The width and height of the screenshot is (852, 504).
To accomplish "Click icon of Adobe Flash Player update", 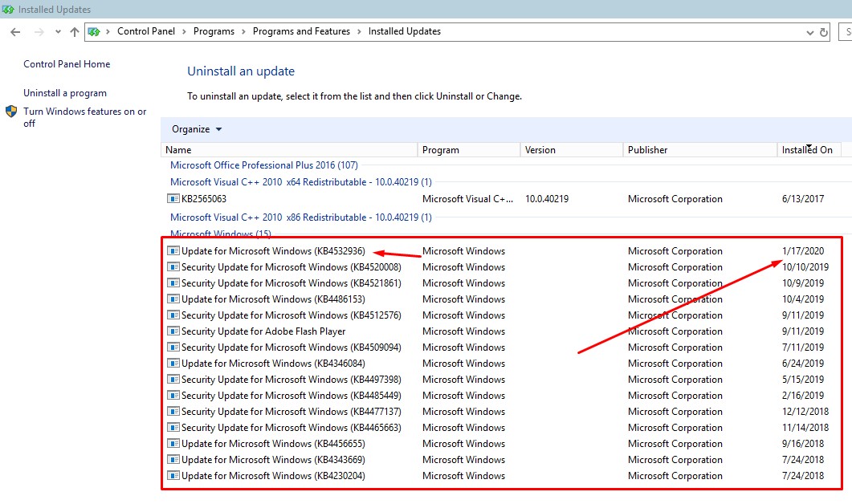I will pos(173,331).
